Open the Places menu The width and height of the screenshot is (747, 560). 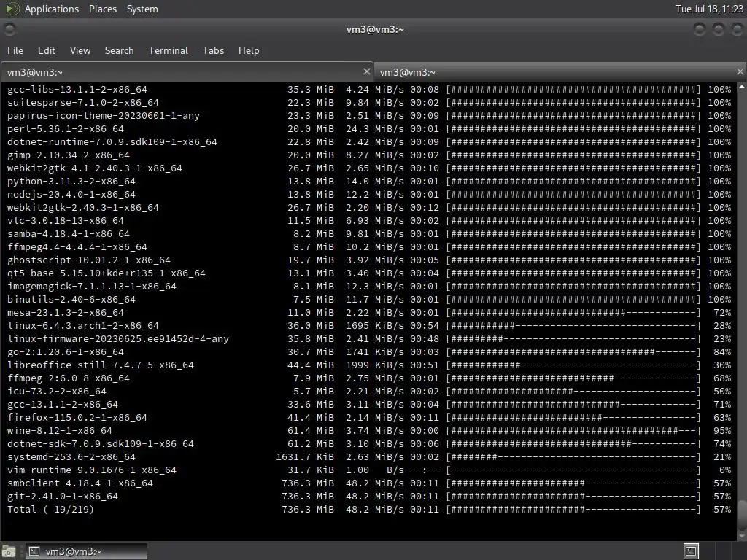[x=102, y=9]
